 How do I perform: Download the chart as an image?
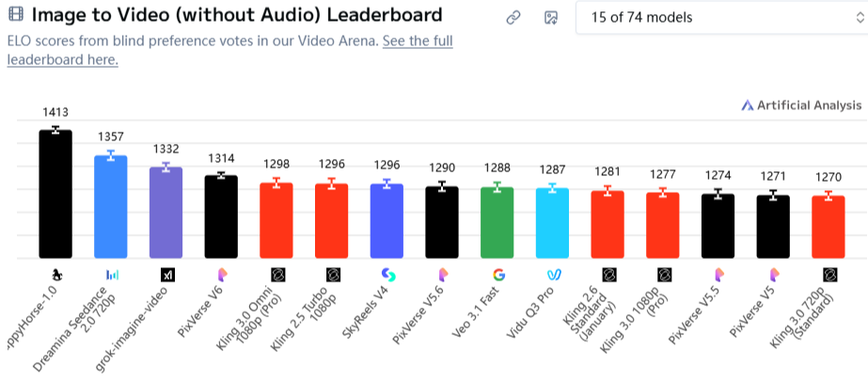tap(551, 18)
